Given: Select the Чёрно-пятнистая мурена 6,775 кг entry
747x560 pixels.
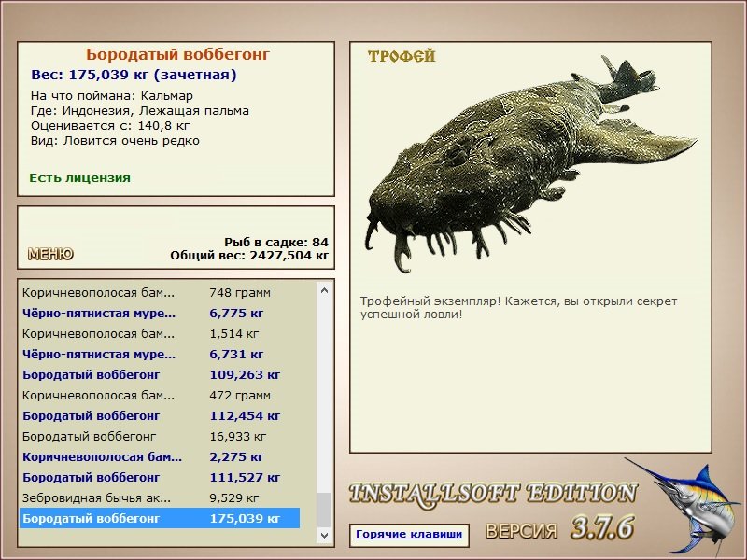Looking at the screenshot, I should [160, 314].
